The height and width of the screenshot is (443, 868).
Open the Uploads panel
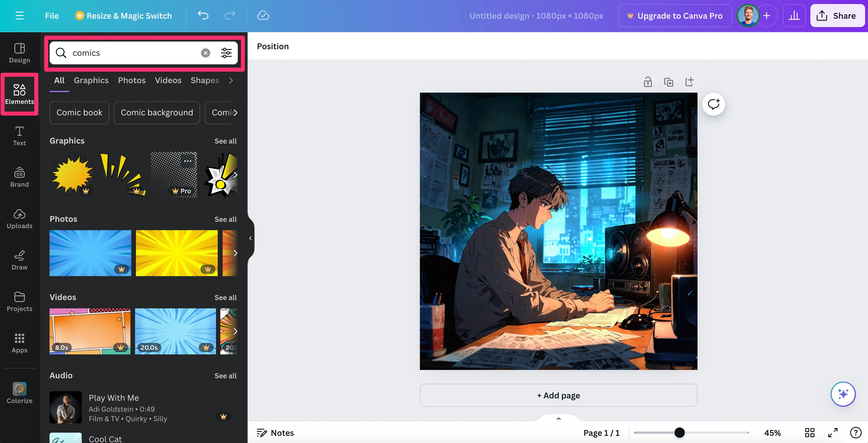point(19,218)
